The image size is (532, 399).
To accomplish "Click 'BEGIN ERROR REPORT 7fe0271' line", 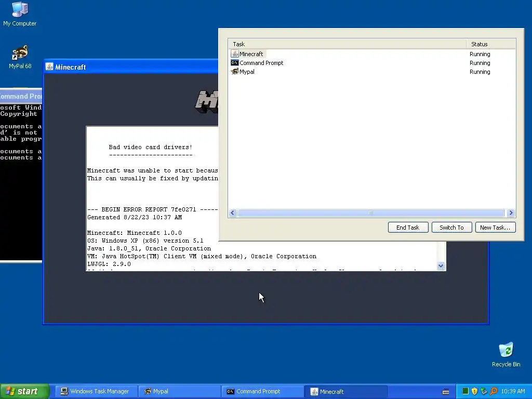I will coord(152,210).
